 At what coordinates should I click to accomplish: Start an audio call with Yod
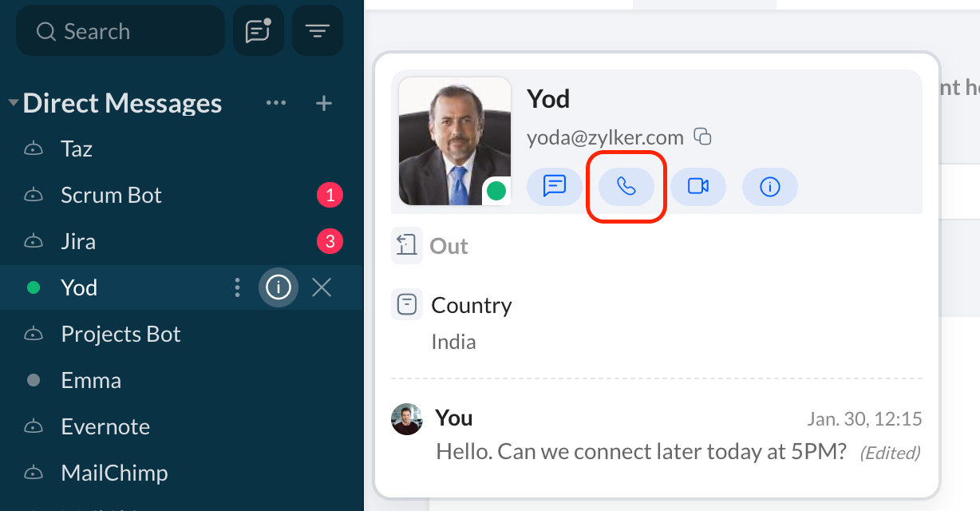tap(626, 187)
